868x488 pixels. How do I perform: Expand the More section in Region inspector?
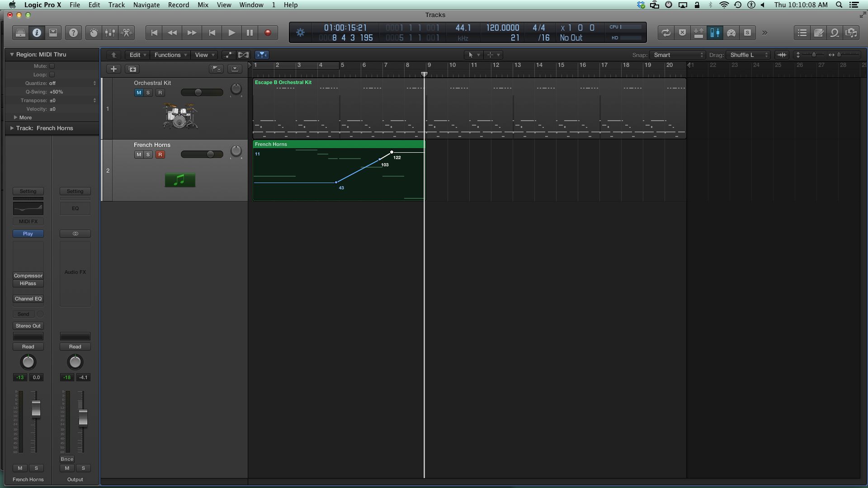tap(22, 117)
